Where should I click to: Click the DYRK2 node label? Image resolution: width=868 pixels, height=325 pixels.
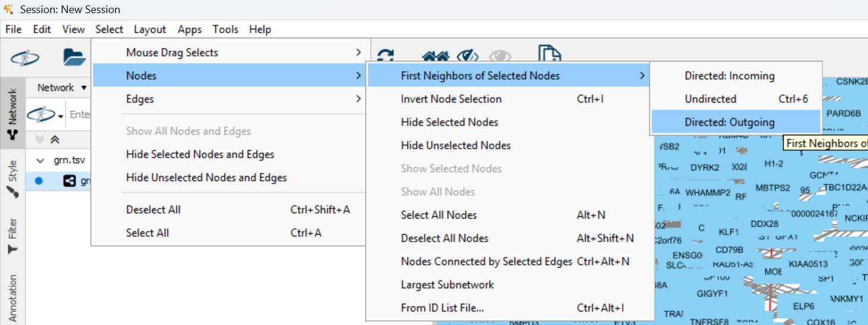click(705, 167)
